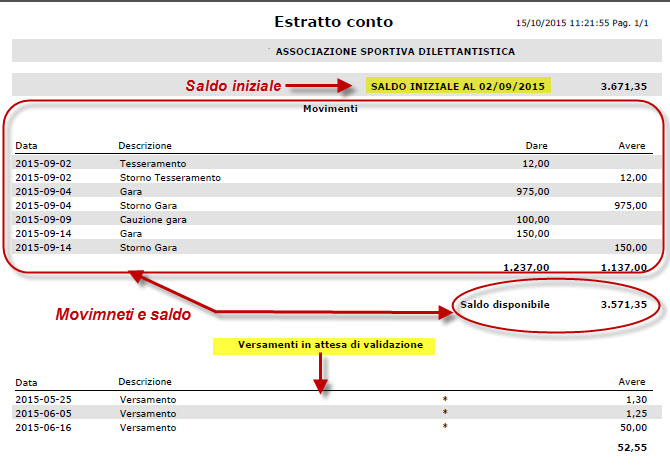Select 'Versamento' in the 2015-06-16 row
Screen dimensions: 670x467
[x=148, y=428]
